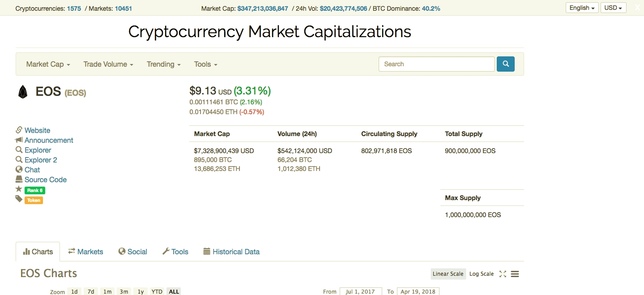Open the Announcement link
644x295 pixels.
tap(49, 140)
